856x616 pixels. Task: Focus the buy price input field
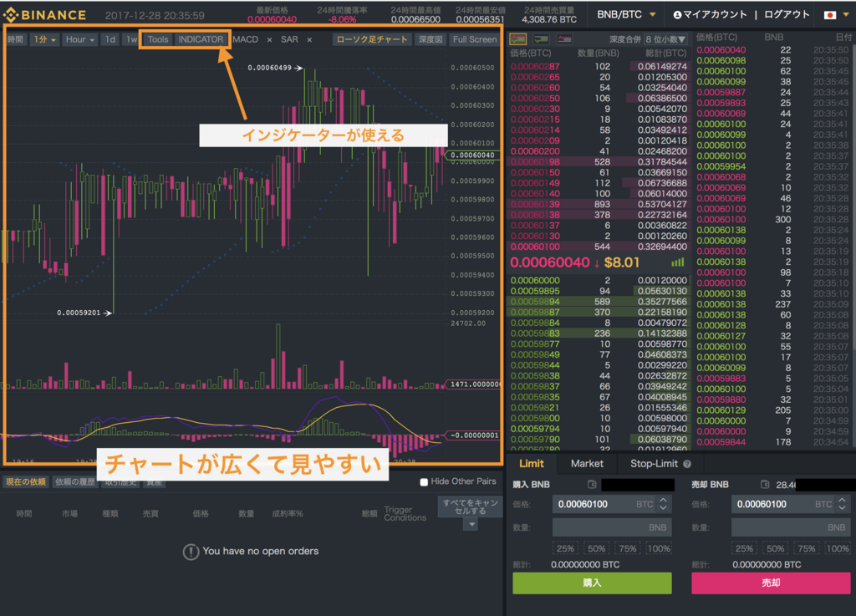coord(612,504)
